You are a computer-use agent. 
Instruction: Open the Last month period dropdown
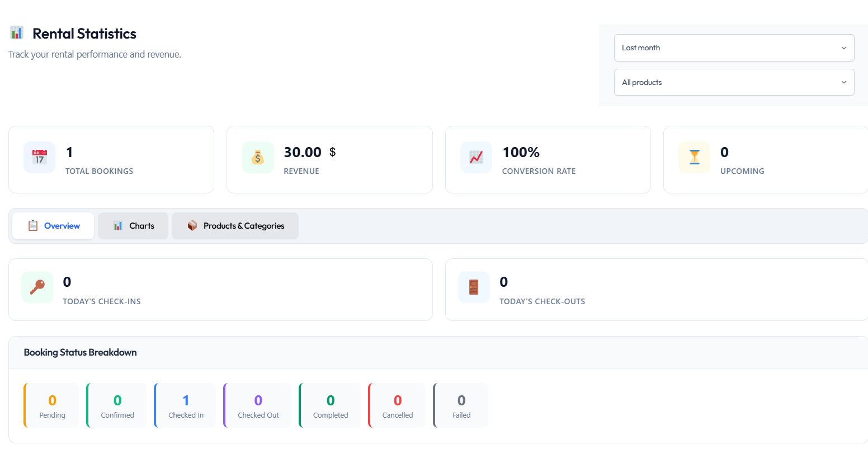pos(734,48)
